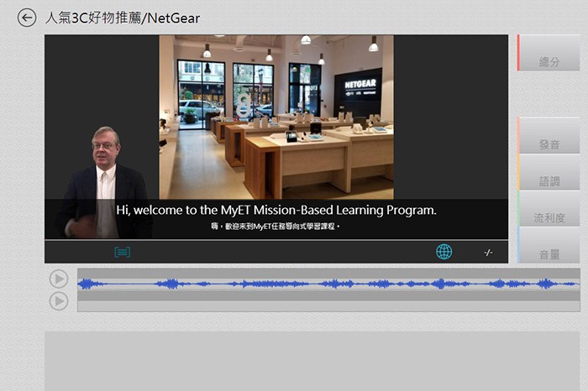
Task: Play the top waveform audio track
Action: tap(59, 279)
